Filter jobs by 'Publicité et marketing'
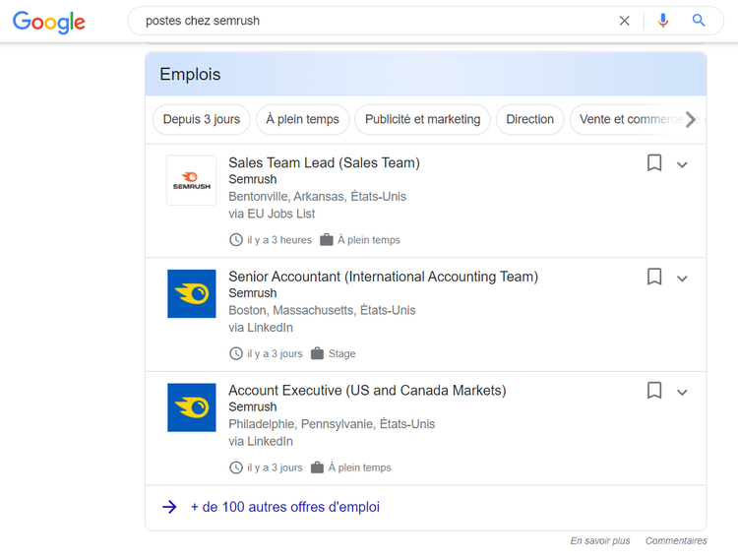 tap(423, 119)
